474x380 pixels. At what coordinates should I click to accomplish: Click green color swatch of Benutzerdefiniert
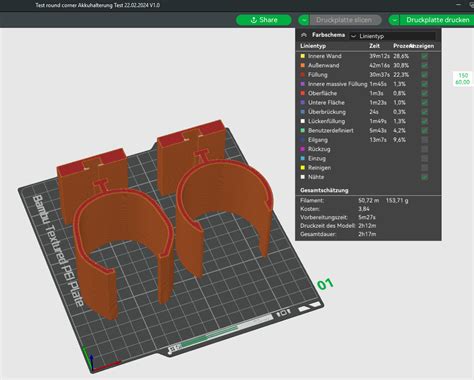click(303, 131)
